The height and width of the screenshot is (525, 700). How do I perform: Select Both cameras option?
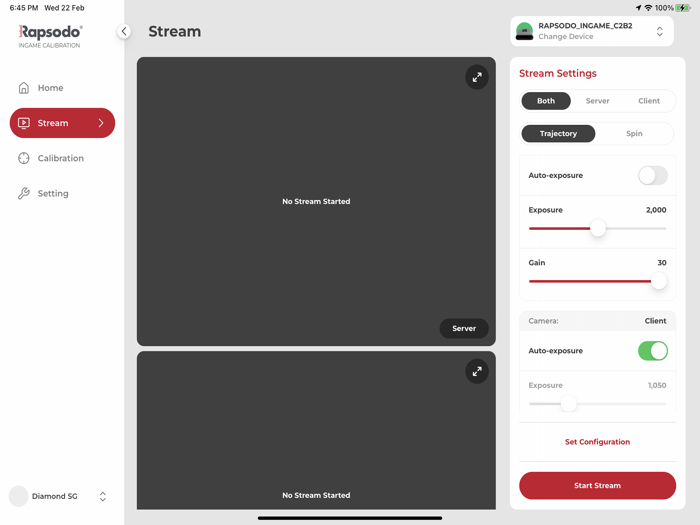[546, 101]
